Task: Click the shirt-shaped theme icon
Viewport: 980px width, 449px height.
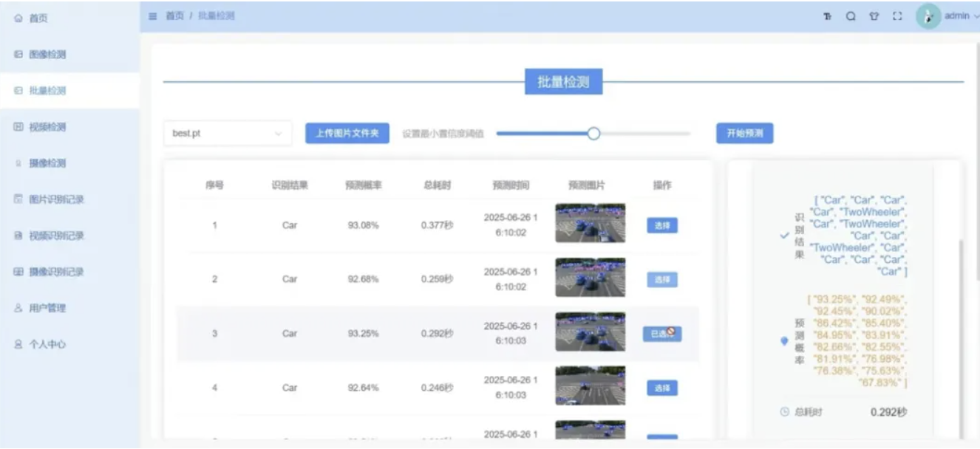Action: click(x=874, y=16)
